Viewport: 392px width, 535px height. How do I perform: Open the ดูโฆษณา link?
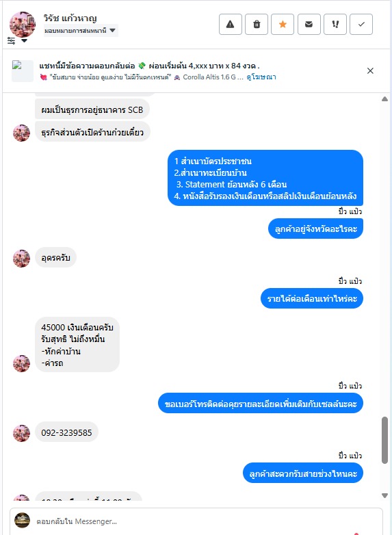(x=261, y=77)
